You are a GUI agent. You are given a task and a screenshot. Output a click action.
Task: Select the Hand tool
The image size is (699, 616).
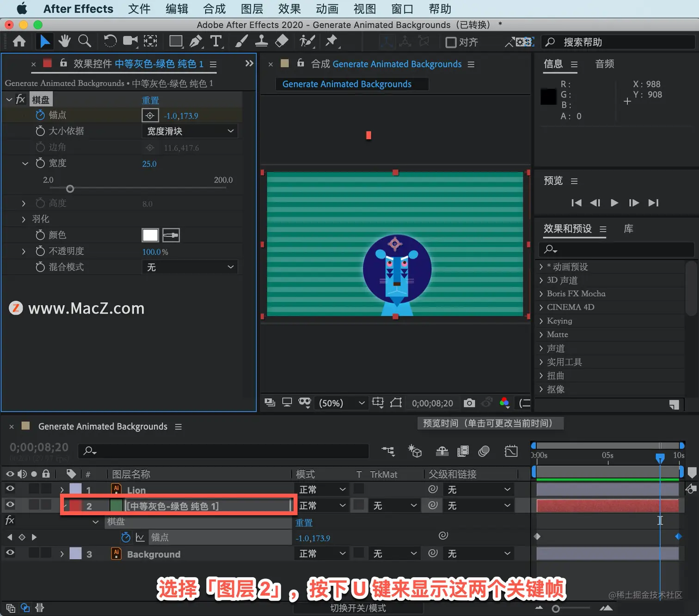(64, 42)
